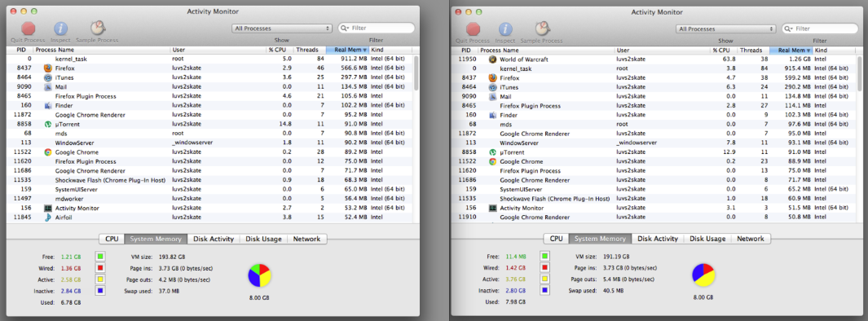Click process list scrollbar in right window

point(860,73)
